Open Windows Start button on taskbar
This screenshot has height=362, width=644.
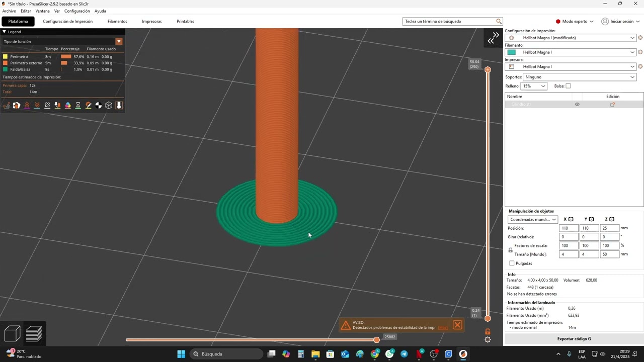click(181, 354)
